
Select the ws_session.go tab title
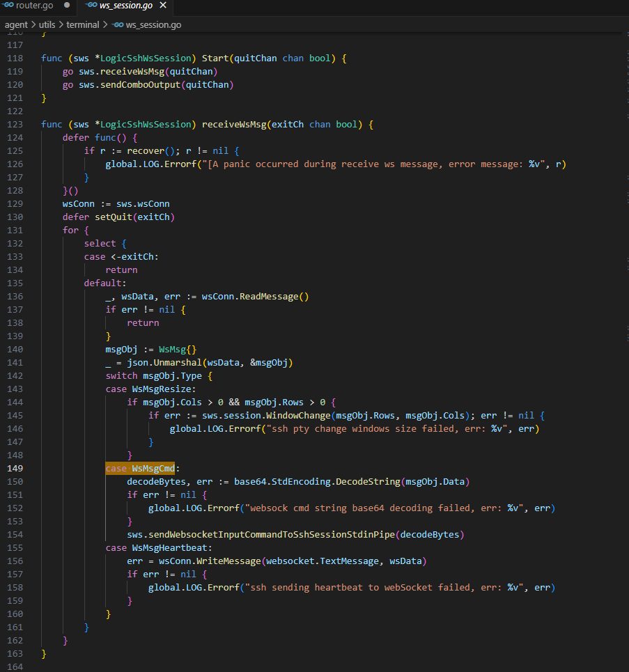pyautogui.click(x=127, y=6)
